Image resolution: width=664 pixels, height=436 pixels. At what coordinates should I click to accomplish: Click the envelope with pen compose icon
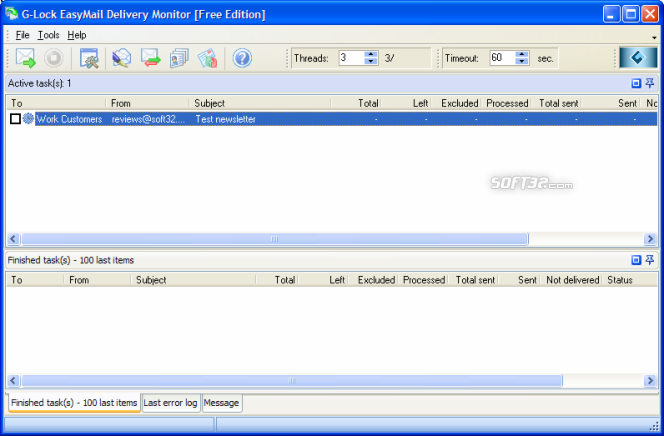click(x=122, y=58)
